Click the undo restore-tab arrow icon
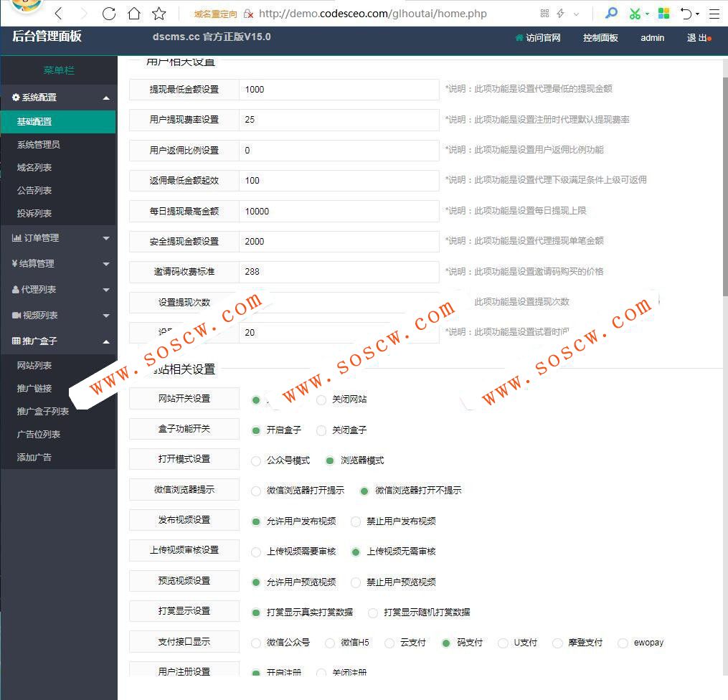Viewport: 728px width, 700px height. tap(686, 14)
